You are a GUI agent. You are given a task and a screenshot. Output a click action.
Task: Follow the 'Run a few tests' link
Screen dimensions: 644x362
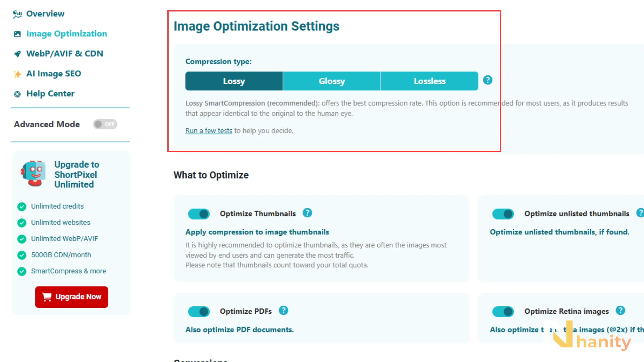pyautogui.click(x=209, y=131)
